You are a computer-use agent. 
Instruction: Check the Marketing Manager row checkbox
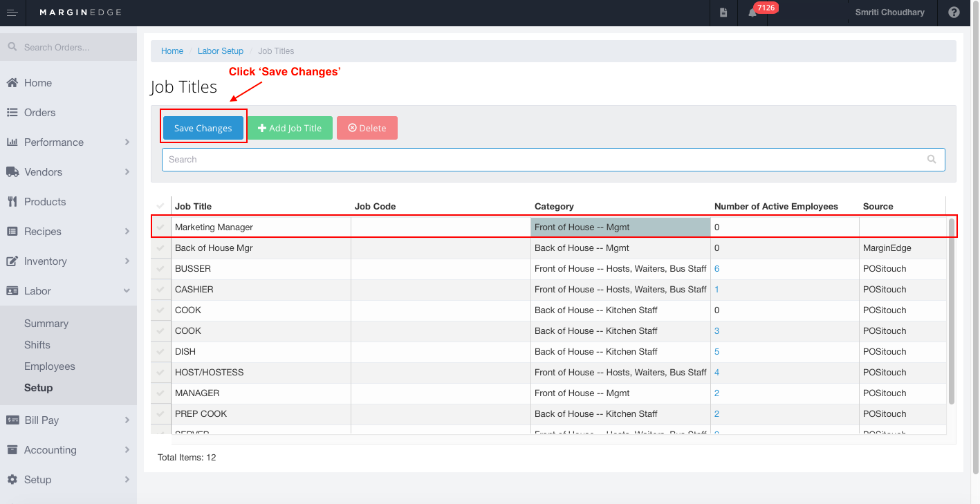tap(160, 227)
